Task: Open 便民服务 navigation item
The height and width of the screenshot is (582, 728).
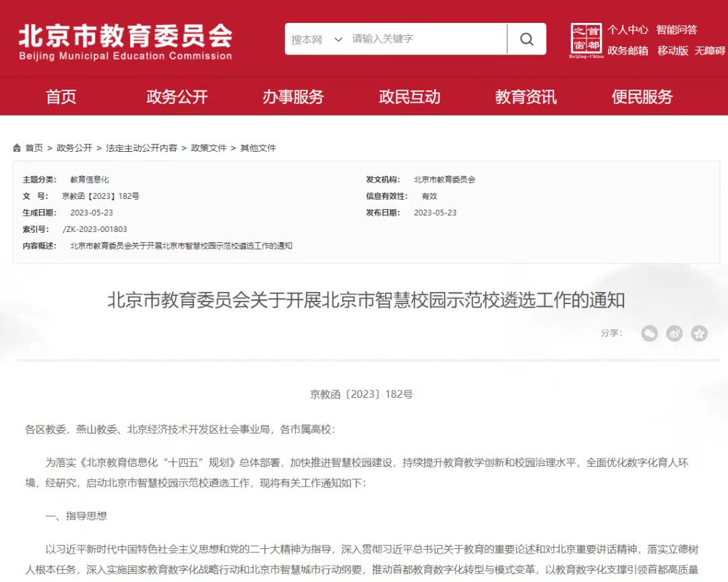Action: click(x=641, y=96)
